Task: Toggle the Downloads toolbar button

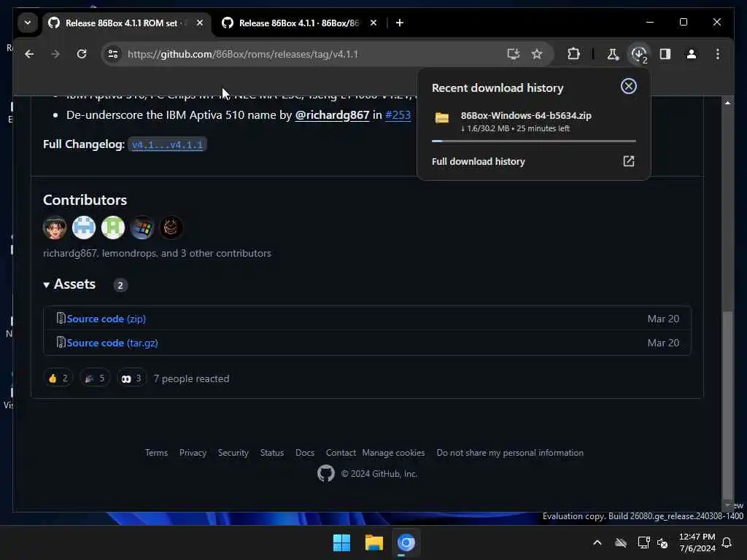Action: (x=639, y=54)
